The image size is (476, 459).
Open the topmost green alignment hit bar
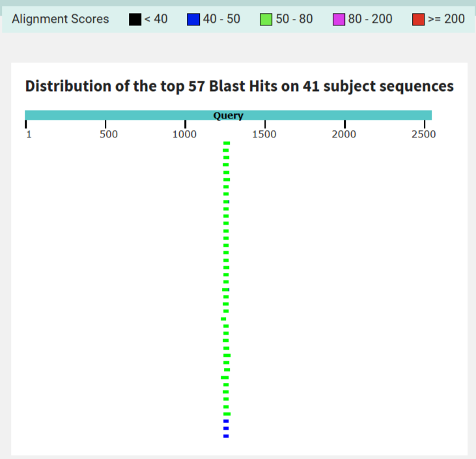[x=227, y=143]
